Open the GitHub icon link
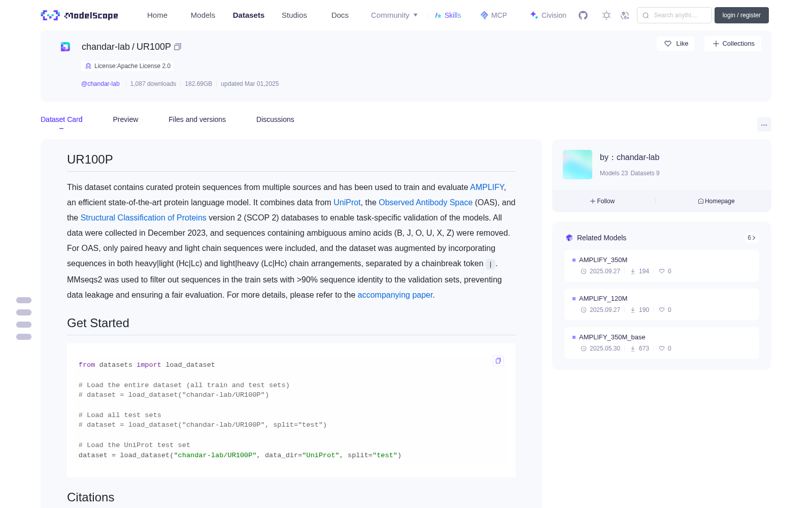Viewport: 812px width, 508px height. [x=583, y=15]
